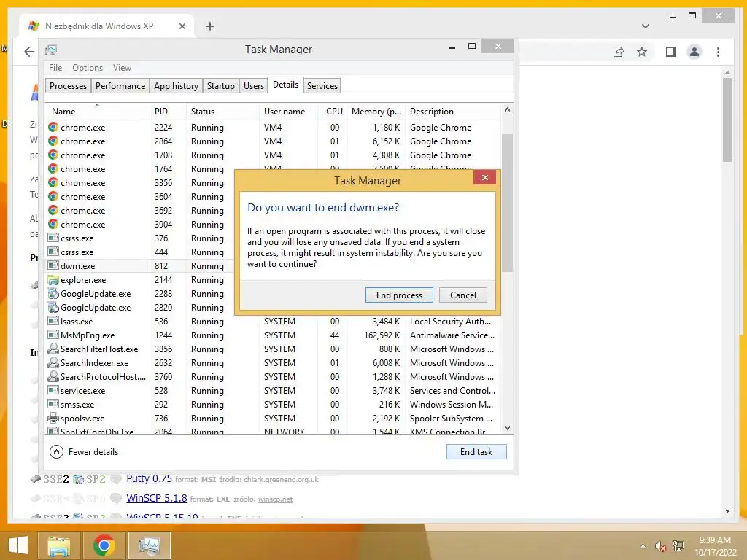Open the File menu
Screen dimensions: 747x560
(x=55, y=68)
